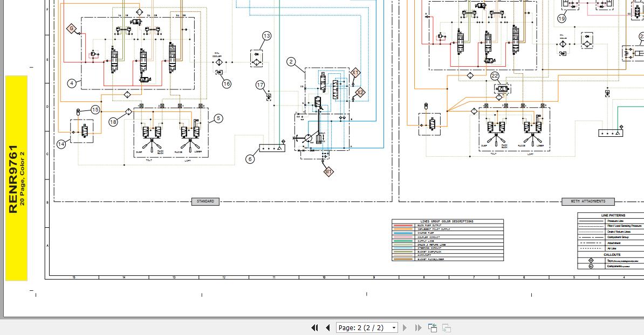Click the G tap diamond callout
This screenshot has width=644, height=335.
72,29
